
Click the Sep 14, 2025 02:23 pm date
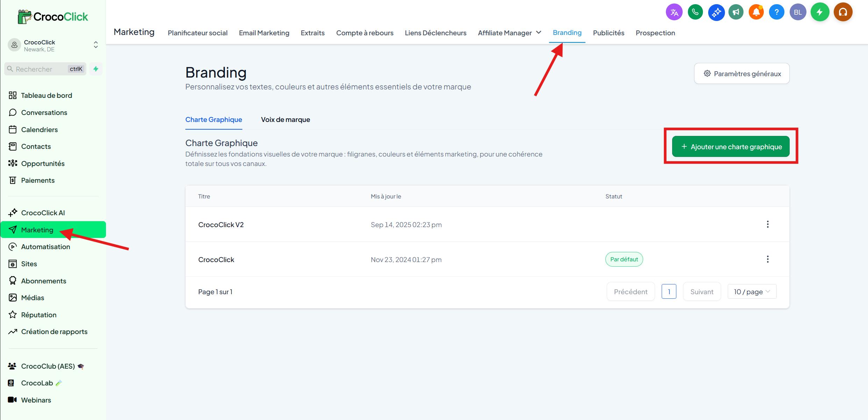click(x=406, y=225)
